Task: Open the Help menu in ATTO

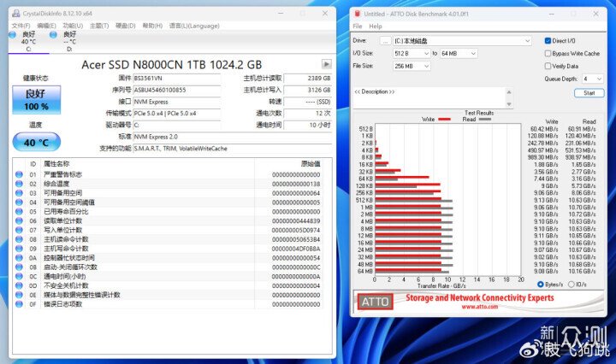Action: (376, 26)
